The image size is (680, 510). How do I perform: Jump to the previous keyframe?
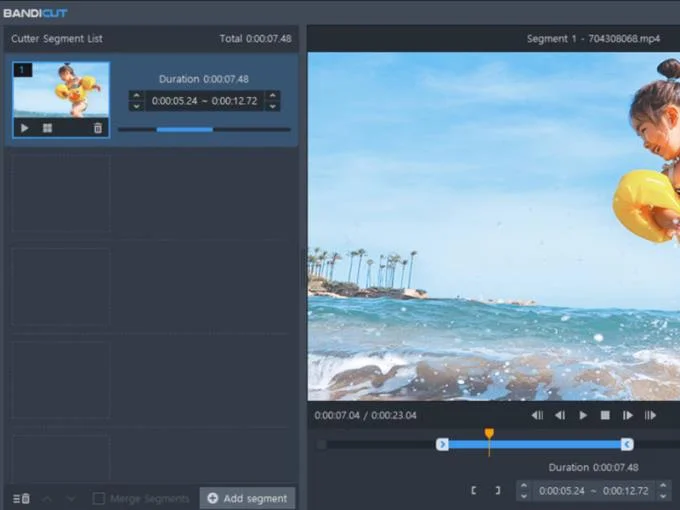[x=537, y=415]
